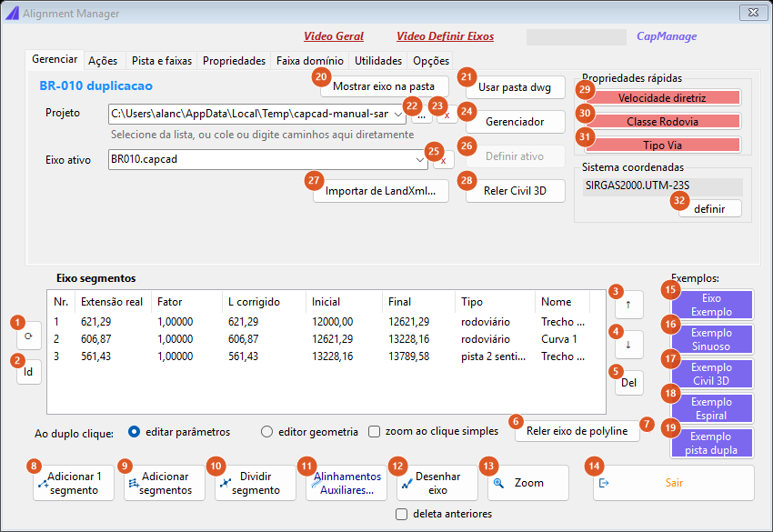Click Desenhar eixo button
This screenshot has height=532, width=773.
point(437,483)
